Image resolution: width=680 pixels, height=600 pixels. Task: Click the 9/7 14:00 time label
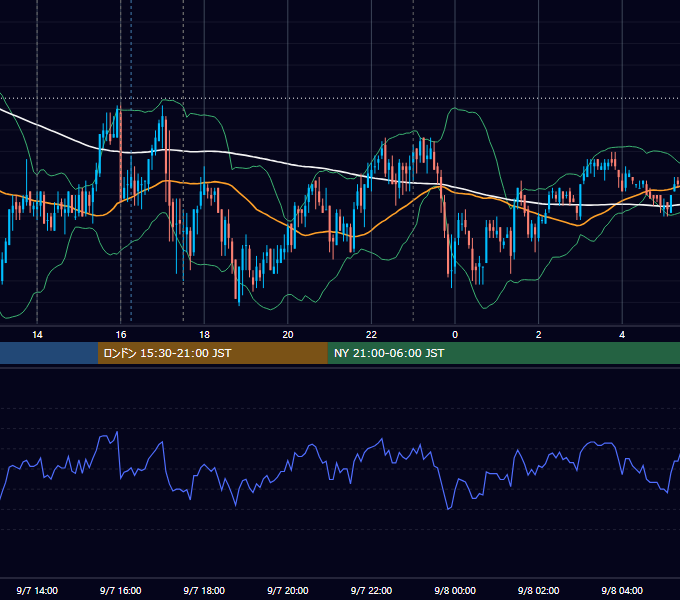(37, 591)
